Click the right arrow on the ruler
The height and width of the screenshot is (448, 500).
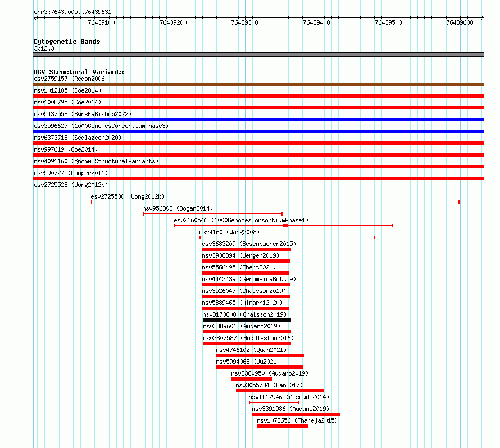click(x=482, y=18)
